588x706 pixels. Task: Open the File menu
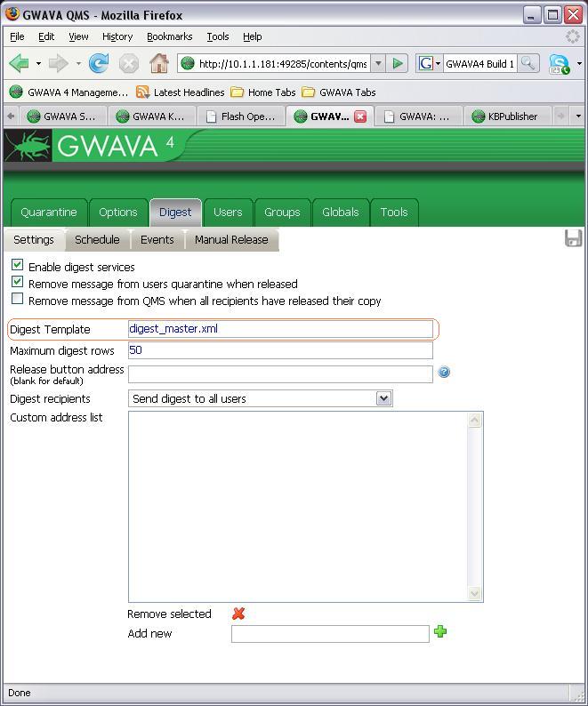tap(17, 36)
